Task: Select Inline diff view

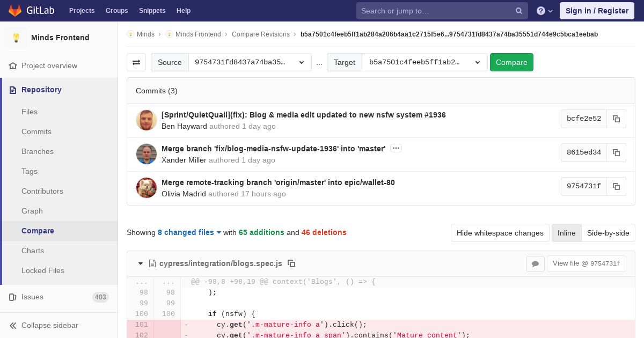Action: [x=566, y=233]
